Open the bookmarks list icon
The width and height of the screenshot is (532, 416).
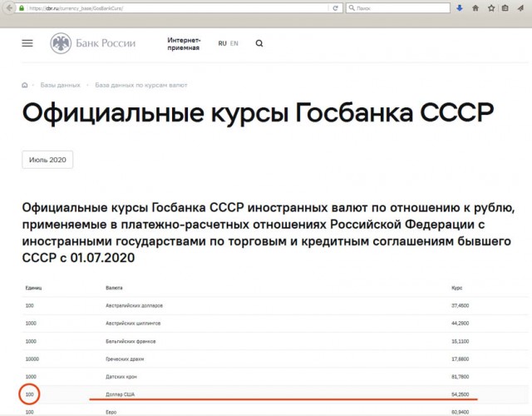coord(505,8)
